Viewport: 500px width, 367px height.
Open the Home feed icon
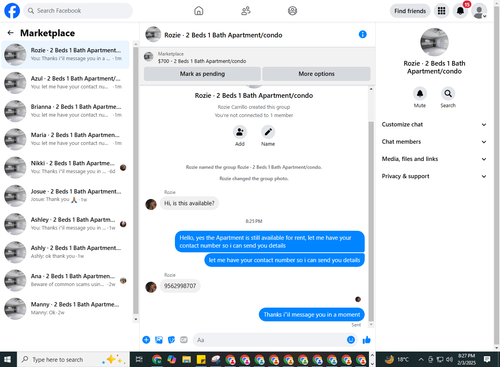(x=199, y=11)
